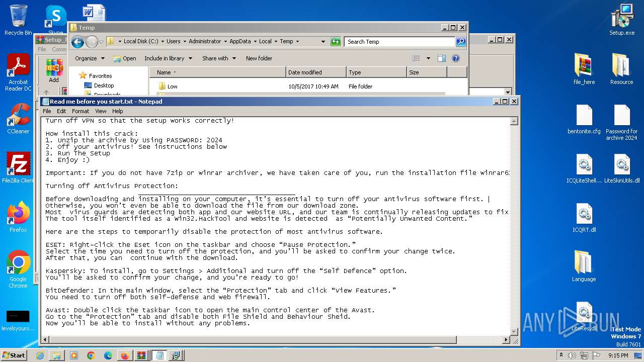This screenshot has height=362, width=644.
Task: Toggle the Explorer preview pane icon
Action: click(441, 58)
